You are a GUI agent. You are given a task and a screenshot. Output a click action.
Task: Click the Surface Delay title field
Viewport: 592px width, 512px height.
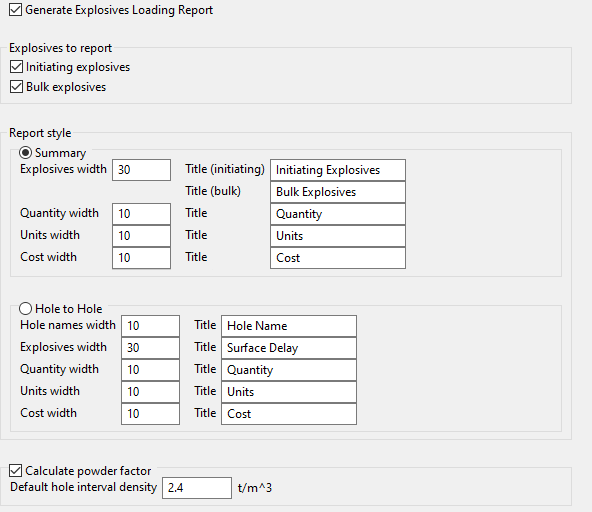click(289, 348)
